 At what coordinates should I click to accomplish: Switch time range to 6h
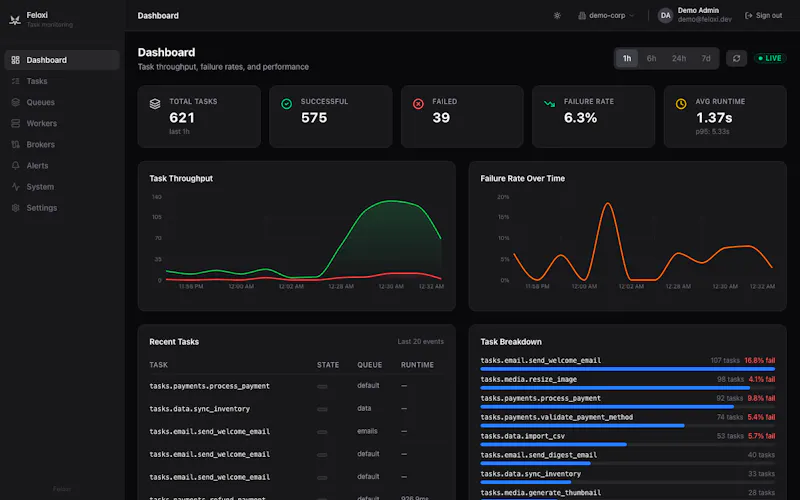click(652, 58)
